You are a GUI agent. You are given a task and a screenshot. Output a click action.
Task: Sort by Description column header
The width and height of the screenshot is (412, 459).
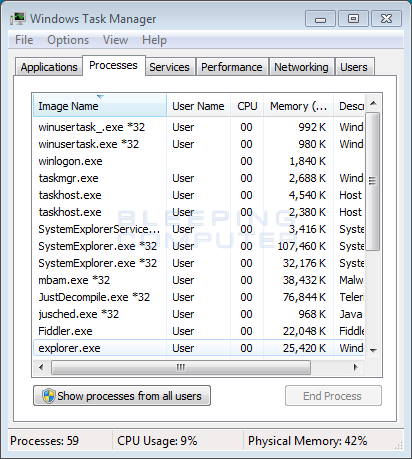(349, 106)
